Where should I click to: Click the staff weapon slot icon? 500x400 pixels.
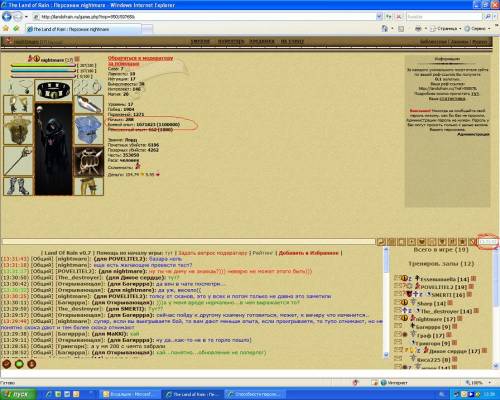[x=18, y=161]
